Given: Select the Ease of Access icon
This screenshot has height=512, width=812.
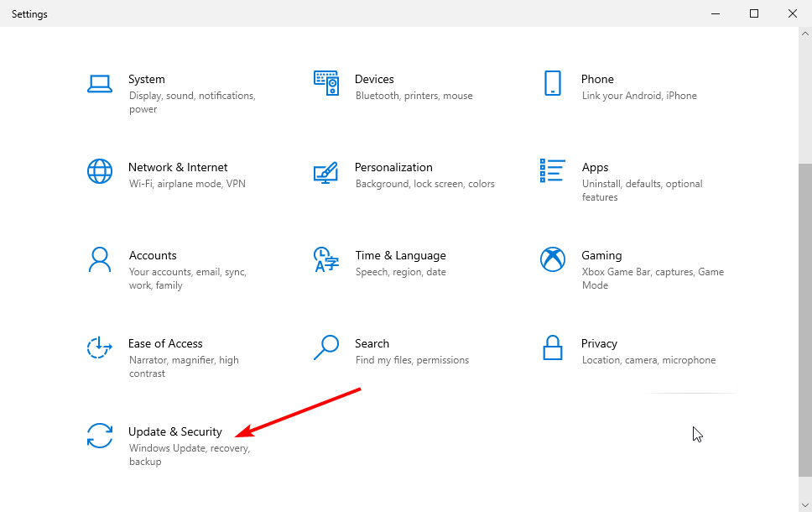Looking at the screenshot, I should (x=100, y=347).
